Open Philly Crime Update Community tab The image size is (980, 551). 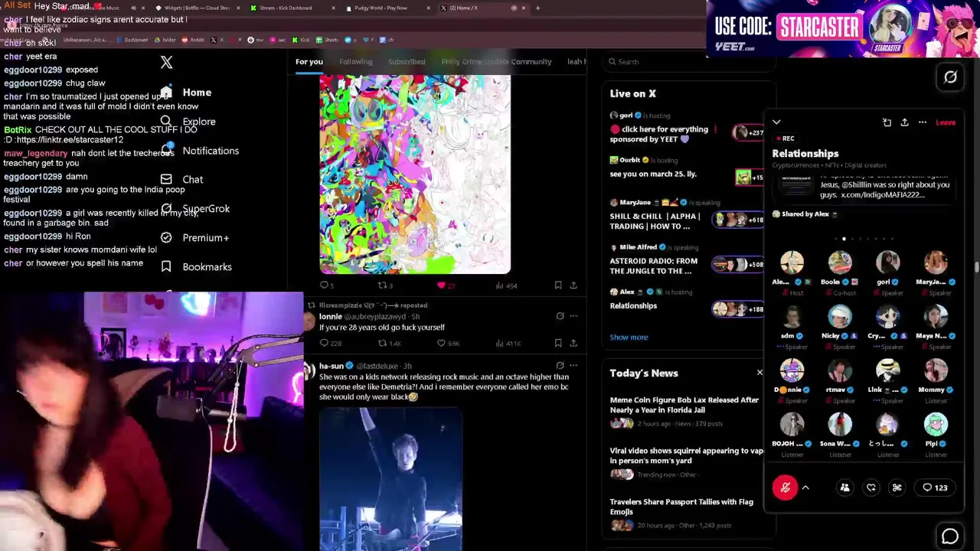click(x=496, y=61)
